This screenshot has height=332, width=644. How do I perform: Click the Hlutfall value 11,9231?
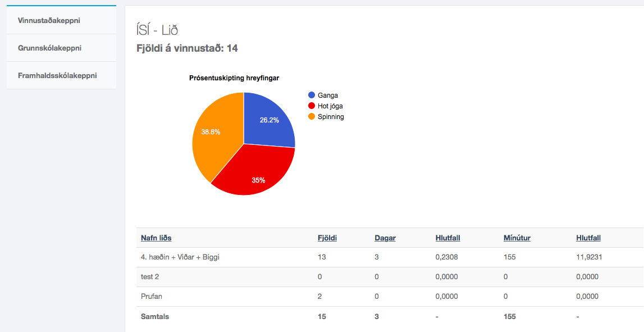coord(590,257)
